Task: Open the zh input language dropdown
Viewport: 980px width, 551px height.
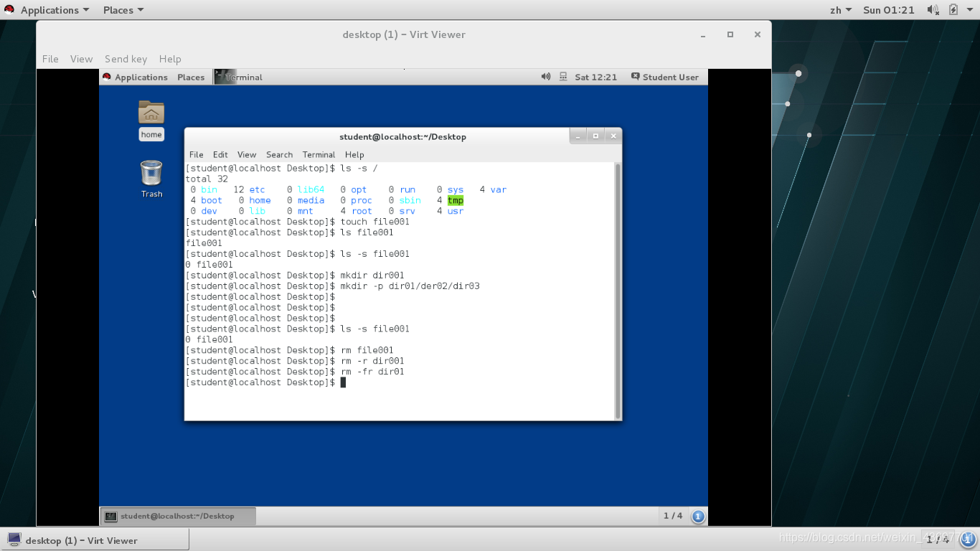Action: coord(840,10)
